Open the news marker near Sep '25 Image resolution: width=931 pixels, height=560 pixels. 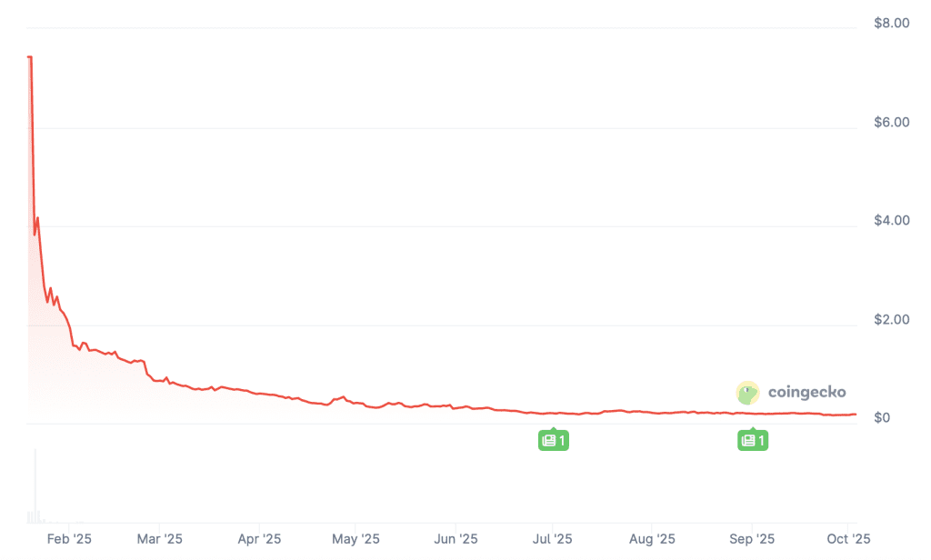(x=752, y=441)
